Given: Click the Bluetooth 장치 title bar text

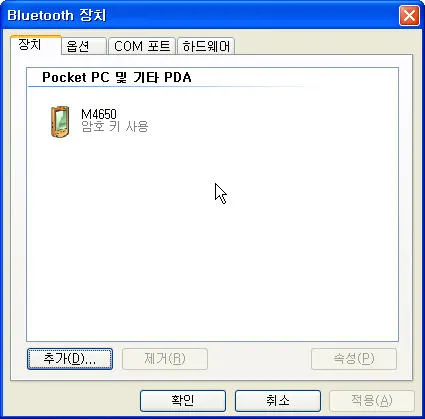Looking at the screenshot, I should click(57, 15).
